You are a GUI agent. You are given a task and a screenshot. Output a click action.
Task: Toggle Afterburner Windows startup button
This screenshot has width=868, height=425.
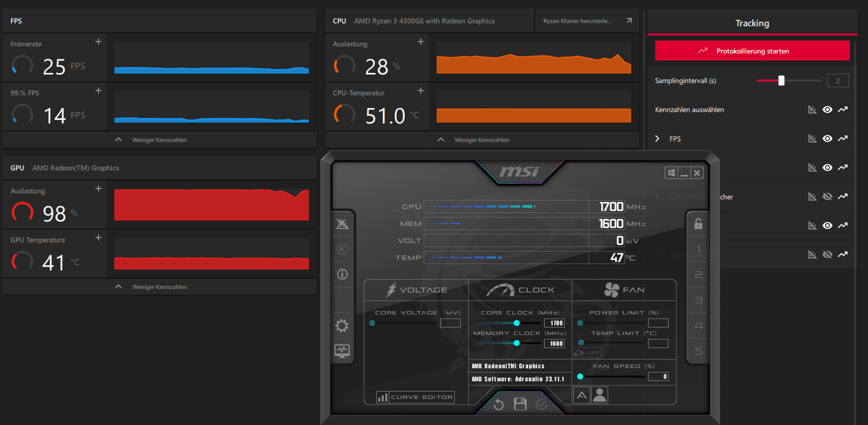[672, 173]
